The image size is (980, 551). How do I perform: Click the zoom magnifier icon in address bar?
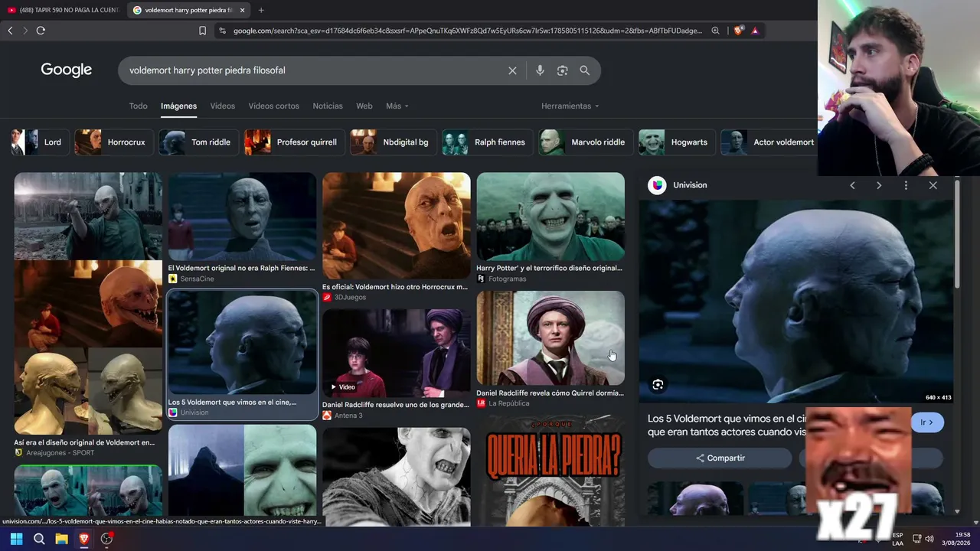coord(715,31)
